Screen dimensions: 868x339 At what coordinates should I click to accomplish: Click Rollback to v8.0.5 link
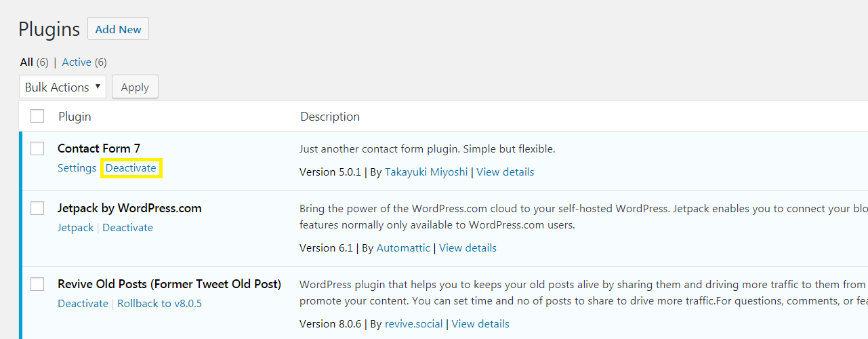pyautogui.click(x=159, y=304)
